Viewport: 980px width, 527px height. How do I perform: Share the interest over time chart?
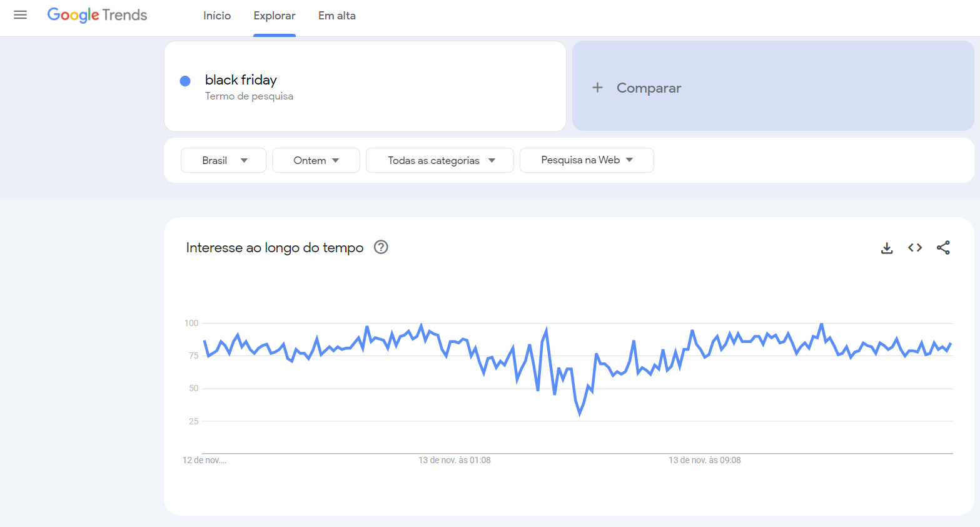click(943, 248)
